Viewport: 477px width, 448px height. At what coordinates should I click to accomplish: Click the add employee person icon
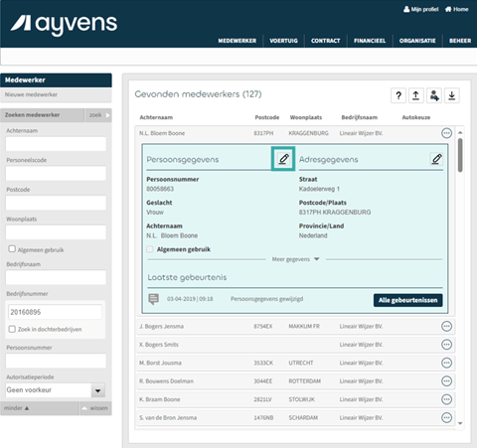434,95
